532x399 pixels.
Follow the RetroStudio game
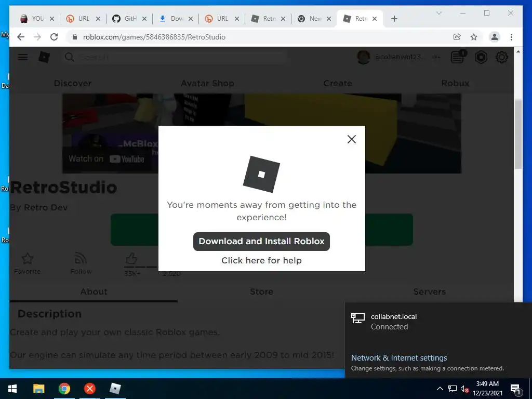pyautogui.click(x=81, y=263)
